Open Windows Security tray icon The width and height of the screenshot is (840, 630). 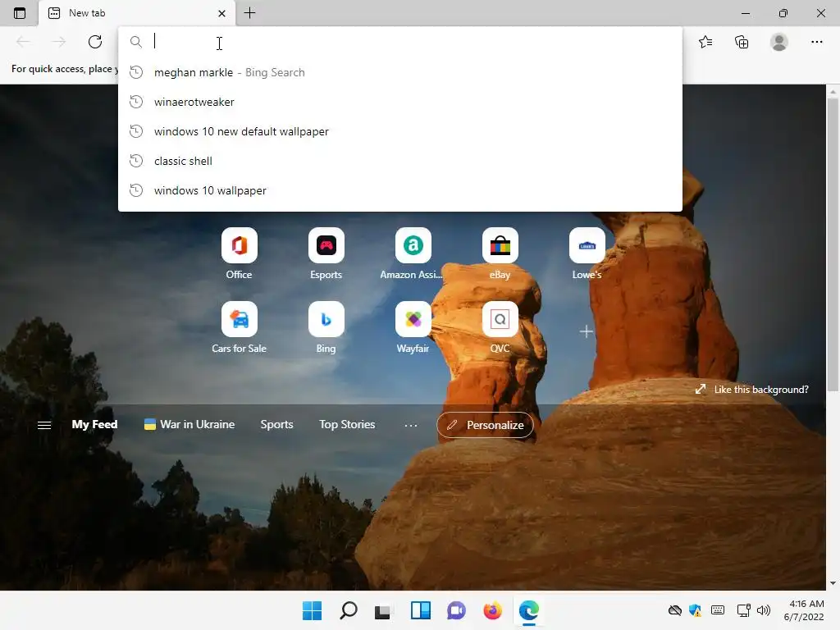coord(696,610)
